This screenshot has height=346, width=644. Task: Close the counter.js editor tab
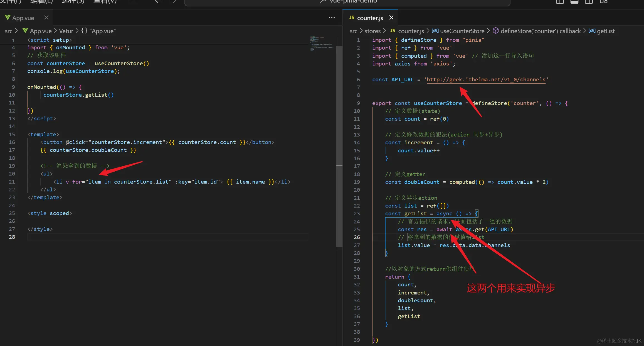[391, 18]
